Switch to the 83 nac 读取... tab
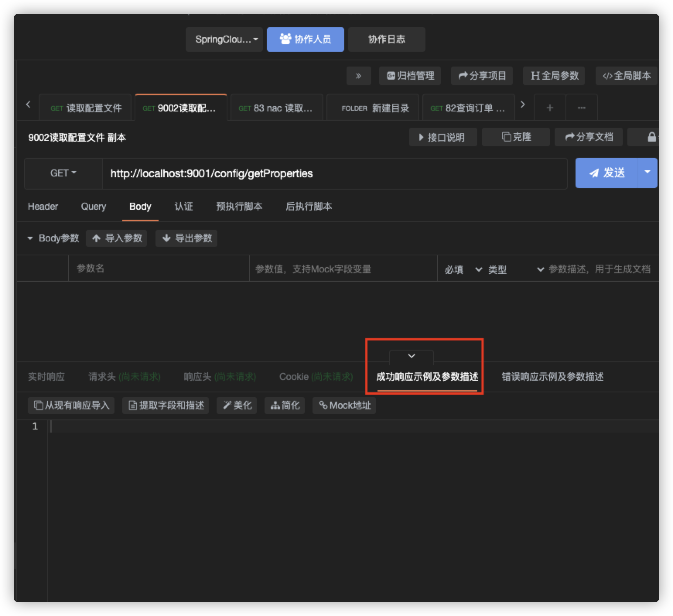673x616 pixels. 277,108
